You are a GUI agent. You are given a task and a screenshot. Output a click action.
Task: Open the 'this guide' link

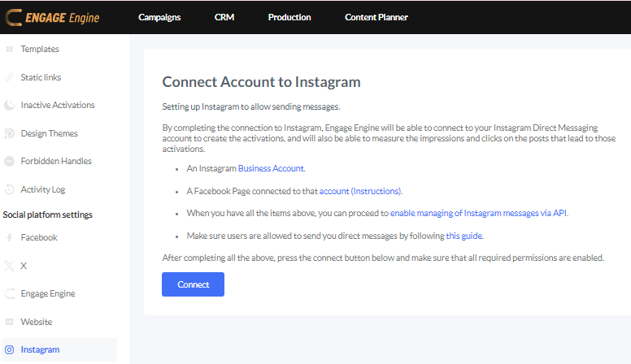[463, 236]
